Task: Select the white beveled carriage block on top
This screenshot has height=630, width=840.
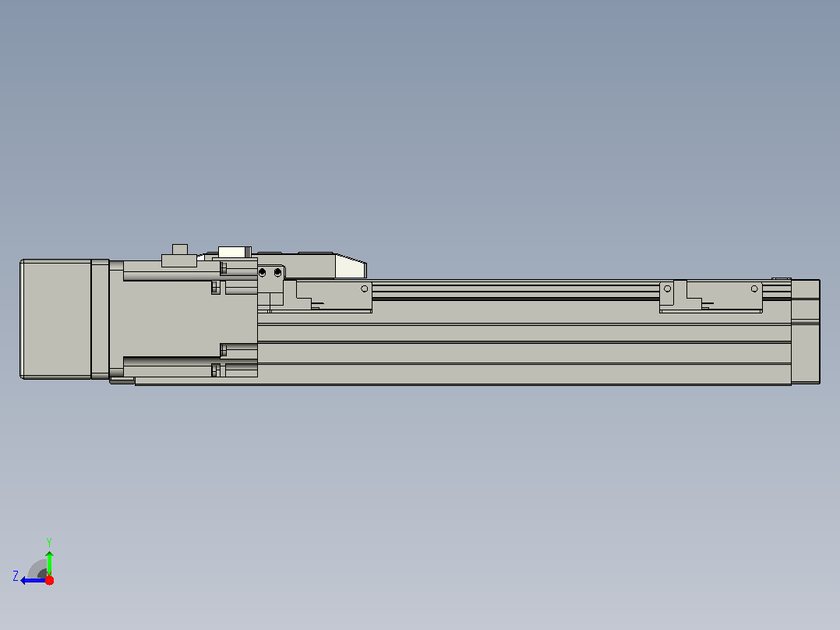Action: [x=351, y=267]
